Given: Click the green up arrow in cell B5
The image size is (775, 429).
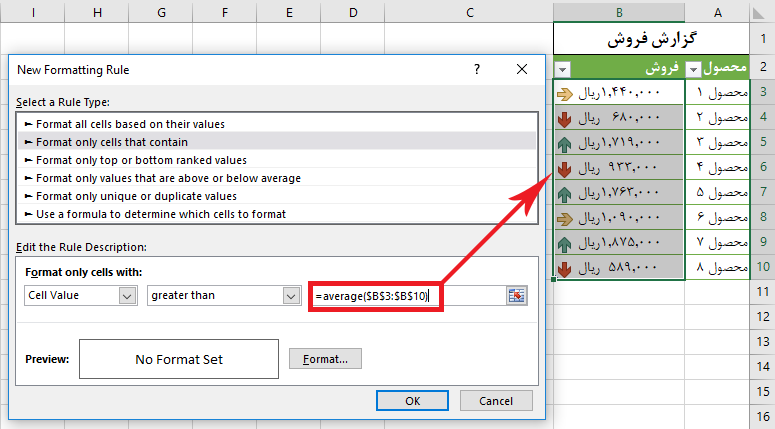Looking at the screenshot, I should [564, 144].
